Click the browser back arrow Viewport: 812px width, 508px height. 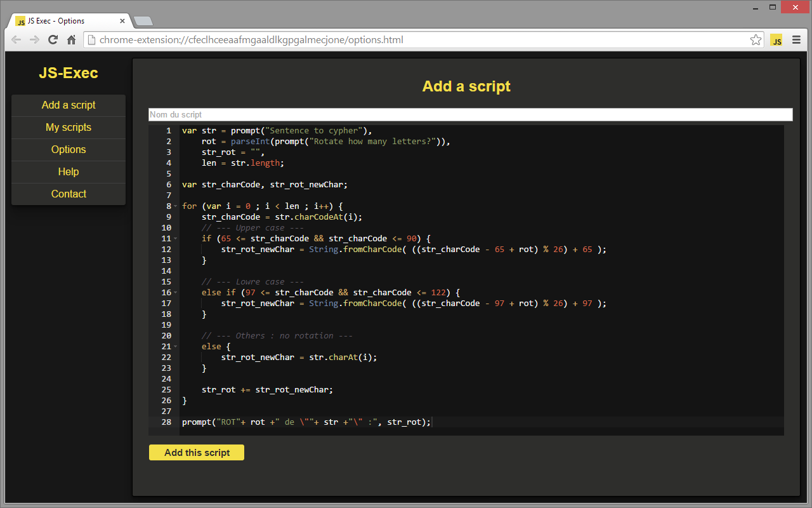pyautogui.click(x=16, y=40)
